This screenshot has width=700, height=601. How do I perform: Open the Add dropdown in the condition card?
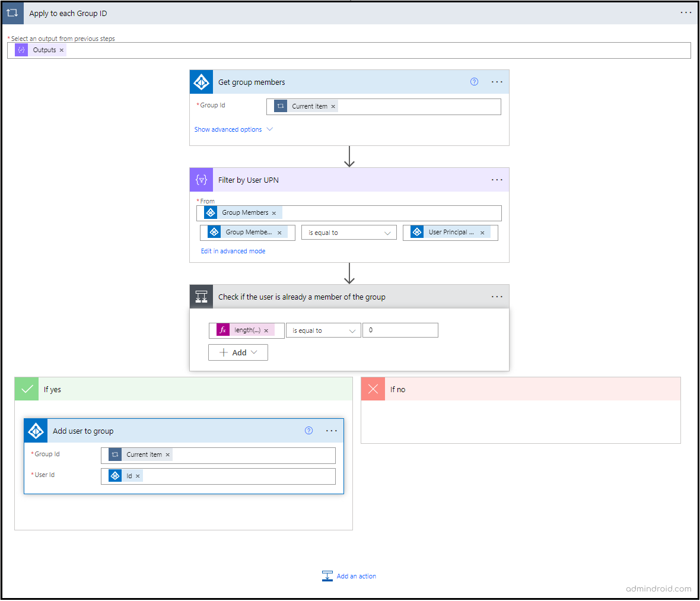tap(238, 352)
